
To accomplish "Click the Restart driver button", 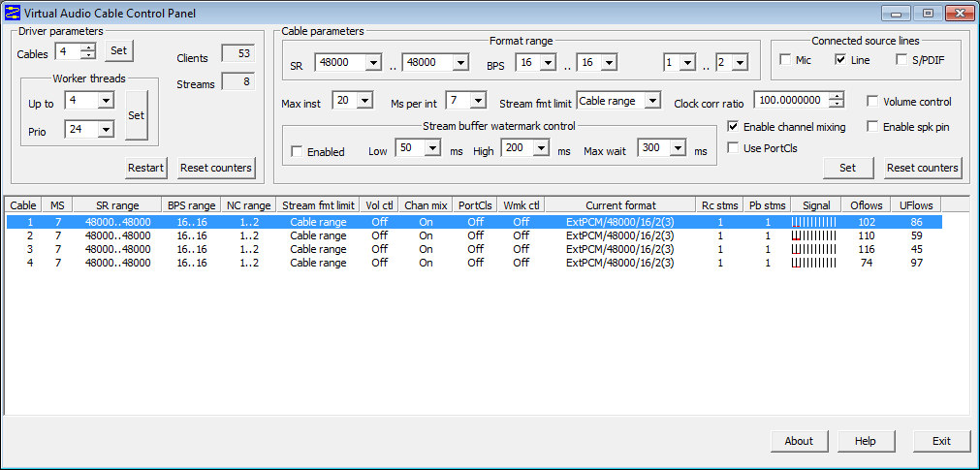I will pos(145,168).
